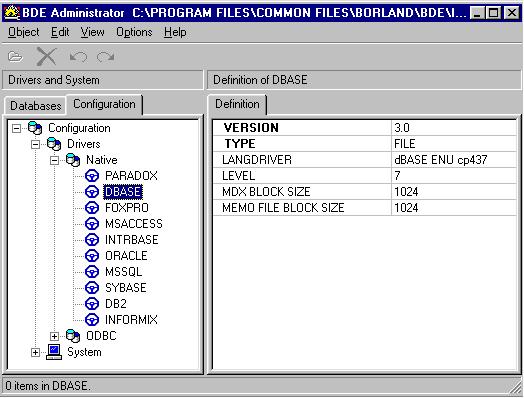Select the DBASE driver label
524x398 pixels.
tap(123, 192)
